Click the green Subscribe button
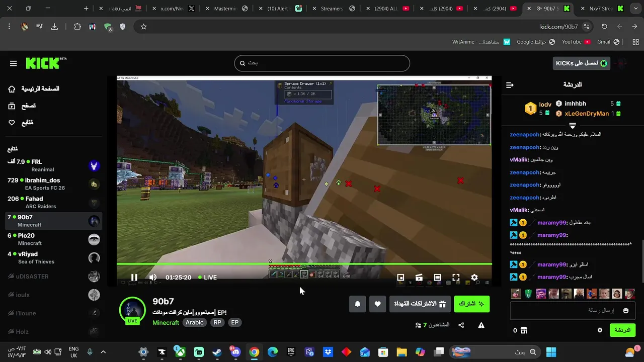This screenshot has height=362, width=644. click(x=471, y=304)
